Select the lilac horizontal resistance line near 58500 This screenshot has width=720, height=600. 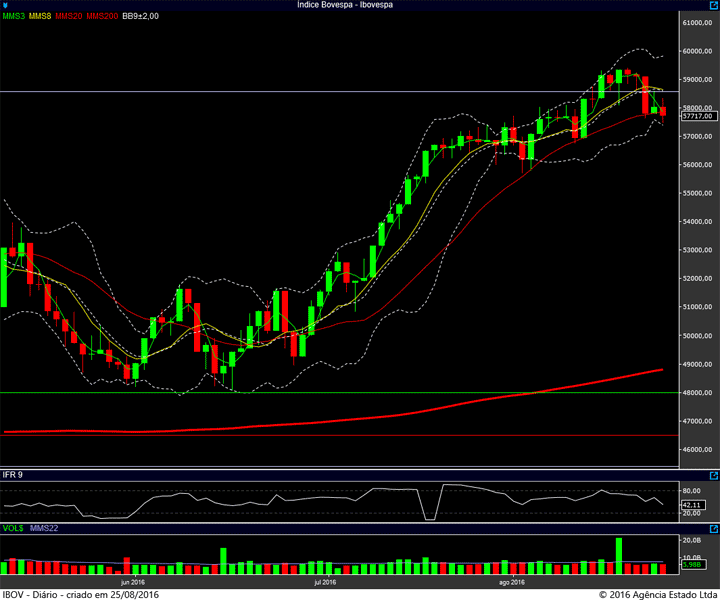(x=339, y=92)
